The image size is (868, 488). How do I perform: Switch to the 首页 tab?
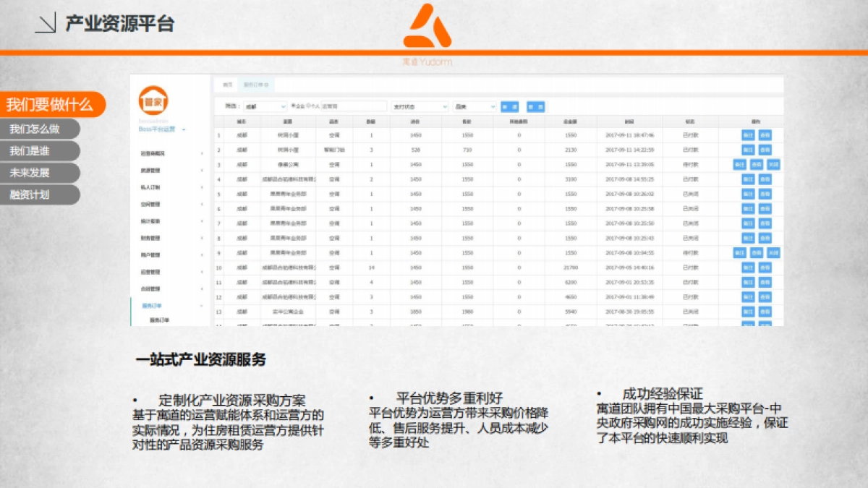coord(227,85)
